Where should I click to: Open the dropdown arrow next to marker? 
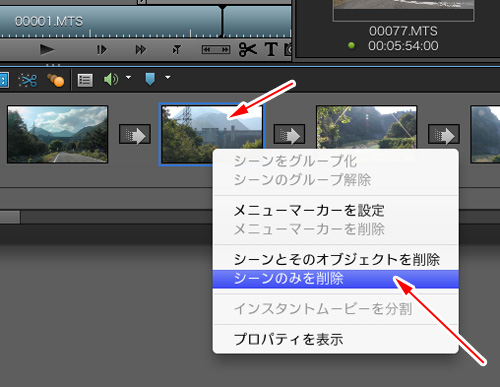[168, 78]
